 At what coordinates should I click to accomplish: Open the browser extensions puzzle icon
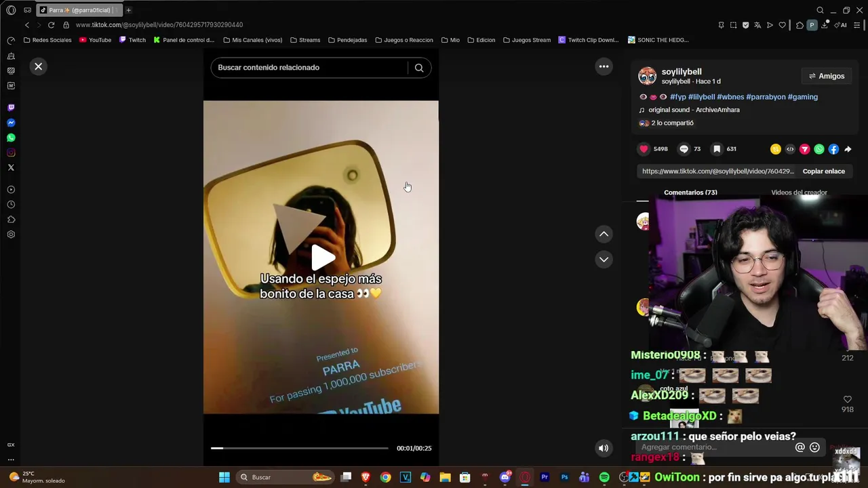[800, 25]
